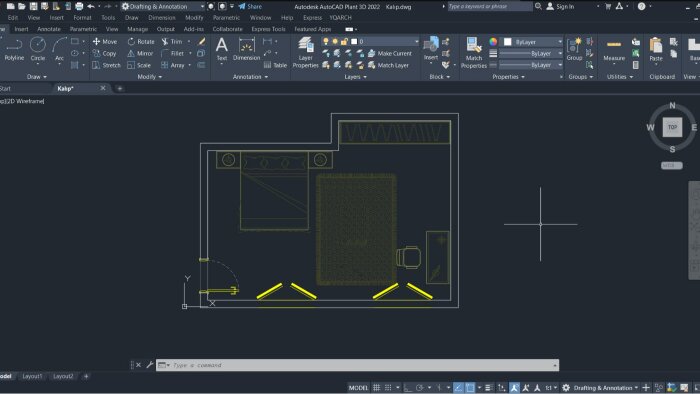Click the Erase tool icon

tap(202, 41)
